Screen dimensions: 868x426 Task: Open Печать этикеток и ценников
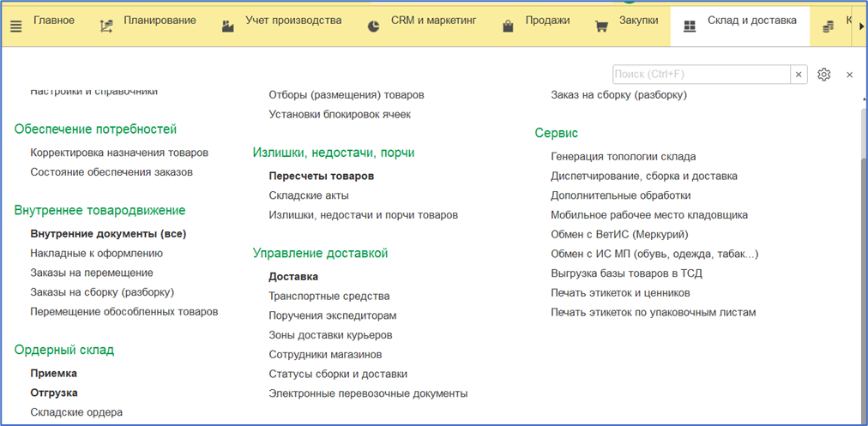pyautogui.click(x=620, y=292)
